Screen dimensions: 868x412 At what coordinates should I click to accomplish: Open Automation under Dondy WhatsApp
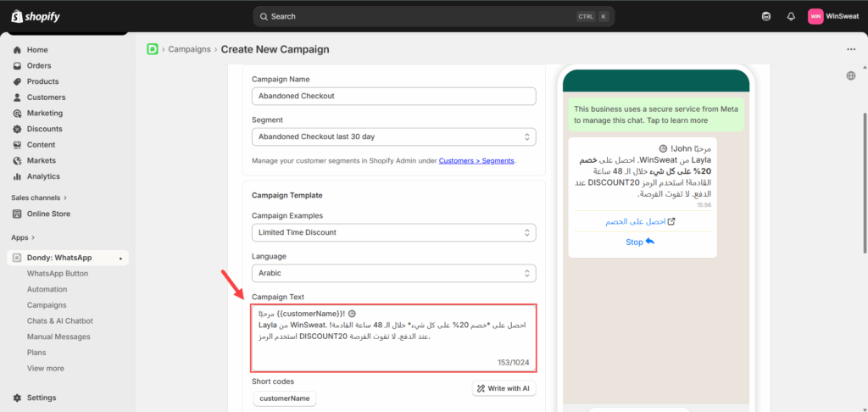47,289
